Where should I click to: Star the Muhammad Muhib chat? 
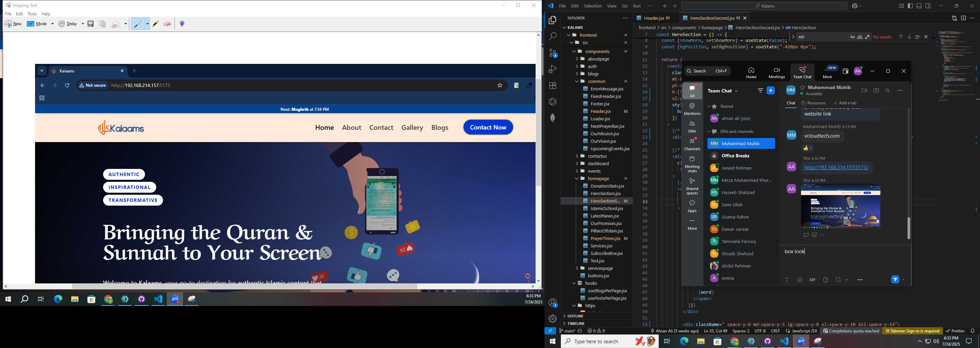tap(802, 87)
